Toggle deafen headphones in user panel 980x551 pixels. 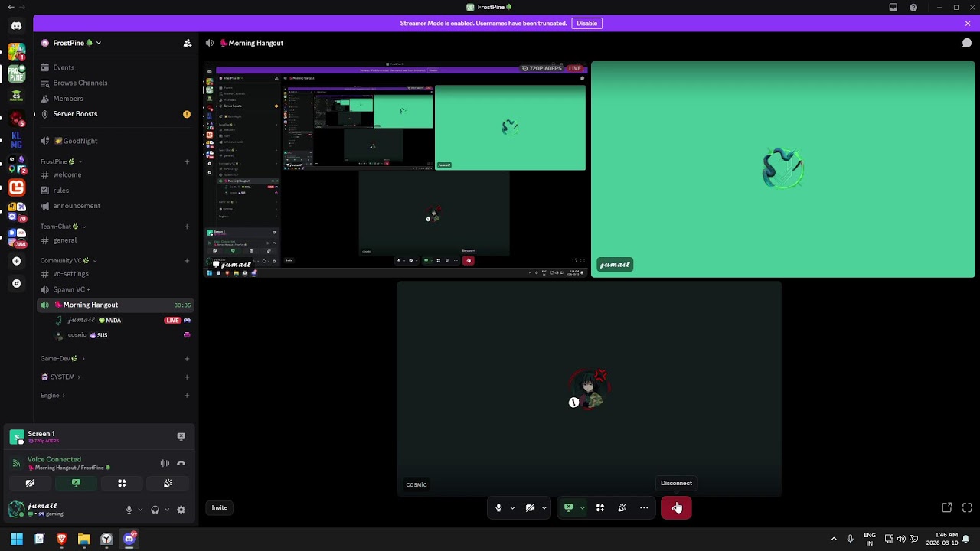(155, 510)
